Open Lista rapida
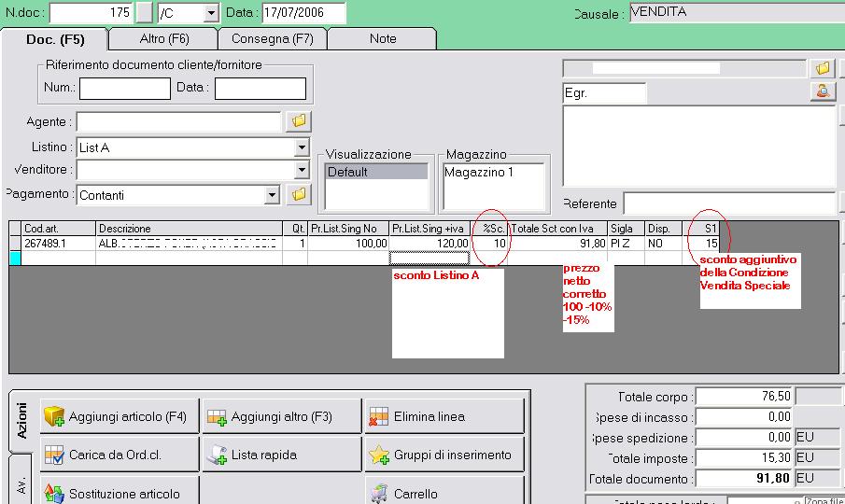Image resolution: width=845 pixels, height=504 pixels. point(282,455)
